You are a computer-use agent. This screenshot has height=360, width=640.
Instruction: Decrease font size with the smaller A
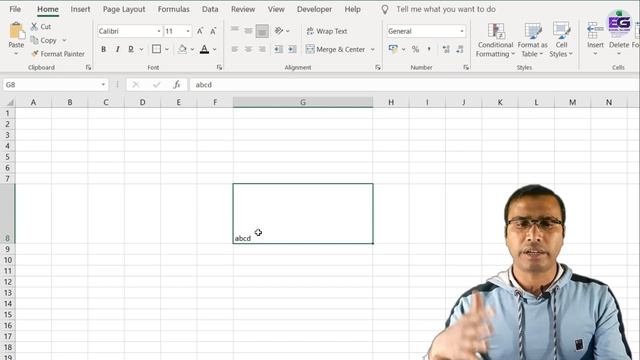tap(213, 31)
